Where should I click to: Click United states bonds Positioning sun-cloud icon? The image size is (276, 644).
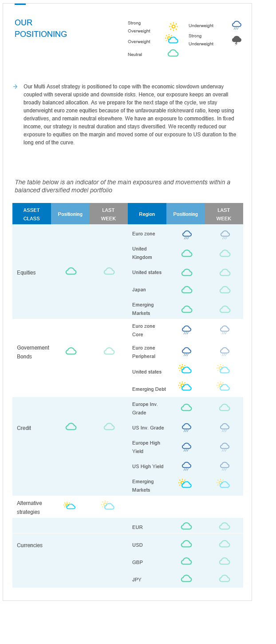185,369
